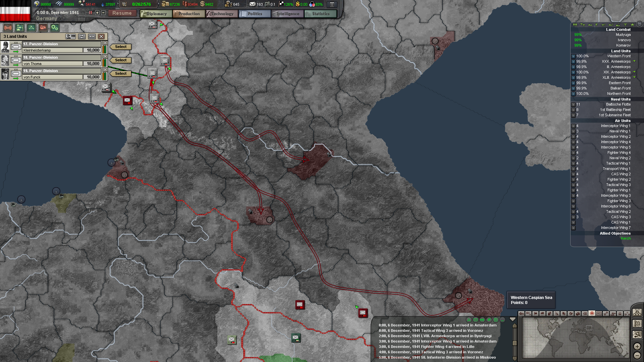
Task: Click Select for 18. Panzer-Division
Action: [121, 60]
